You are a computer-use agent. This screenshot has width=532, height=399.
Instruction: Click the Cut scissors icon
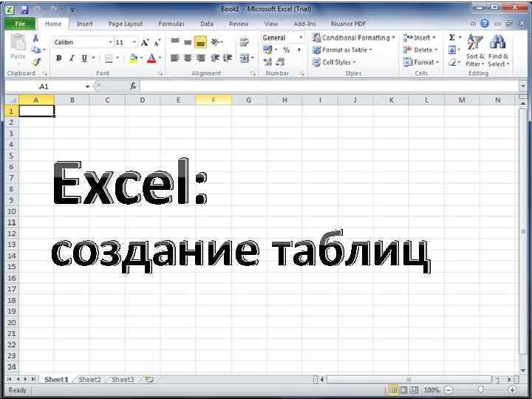click(35, 38)
